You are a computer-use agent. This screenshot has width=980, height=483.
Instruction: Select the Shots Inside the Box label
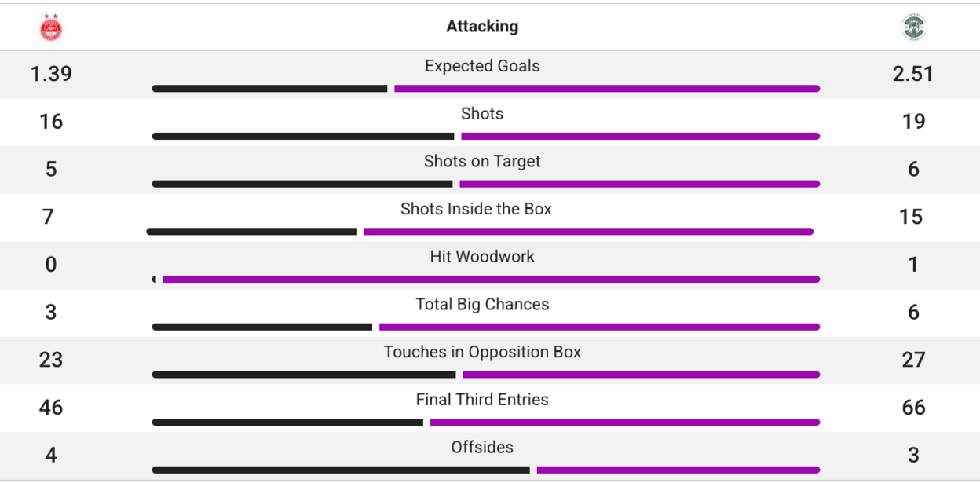pyautogui.click(x=476, y=209)
